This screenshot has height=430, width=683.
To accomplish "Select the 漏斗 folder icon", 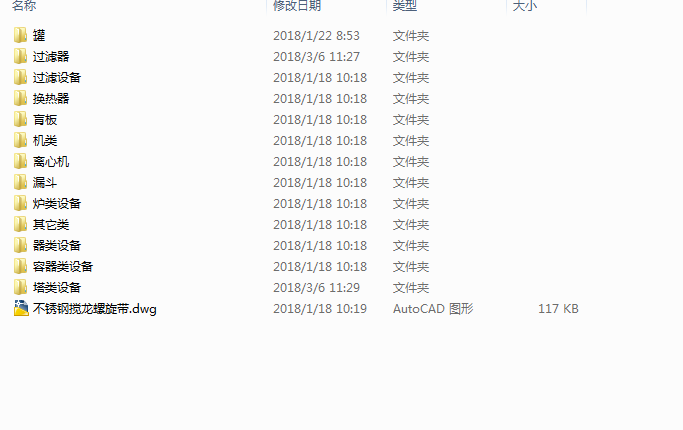I will pyautogui.click(x=20, y=182).
